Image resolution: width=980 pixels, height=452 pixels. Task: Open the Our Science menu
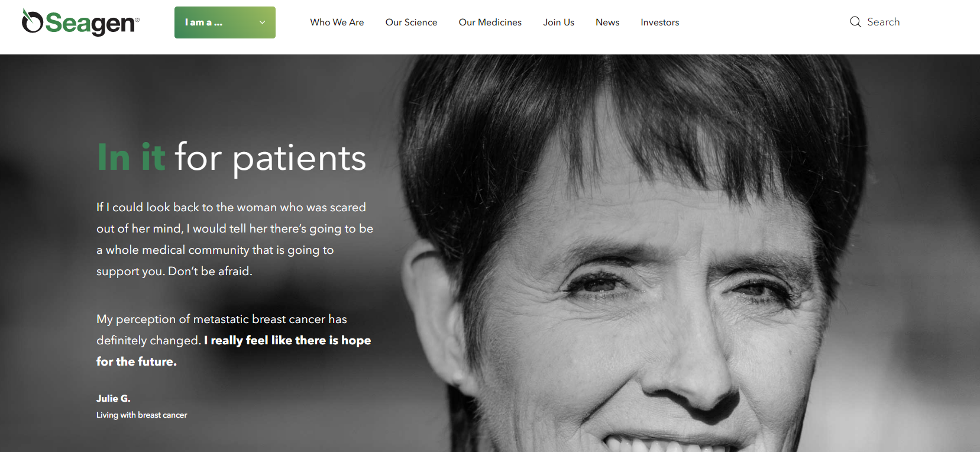tap(411, 22)
